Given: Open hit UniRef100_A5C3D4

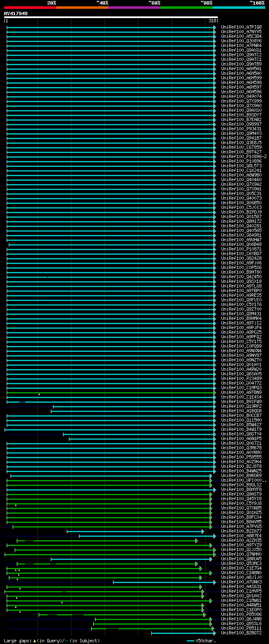Looking at the screenshot, I should tap(241, 36).
